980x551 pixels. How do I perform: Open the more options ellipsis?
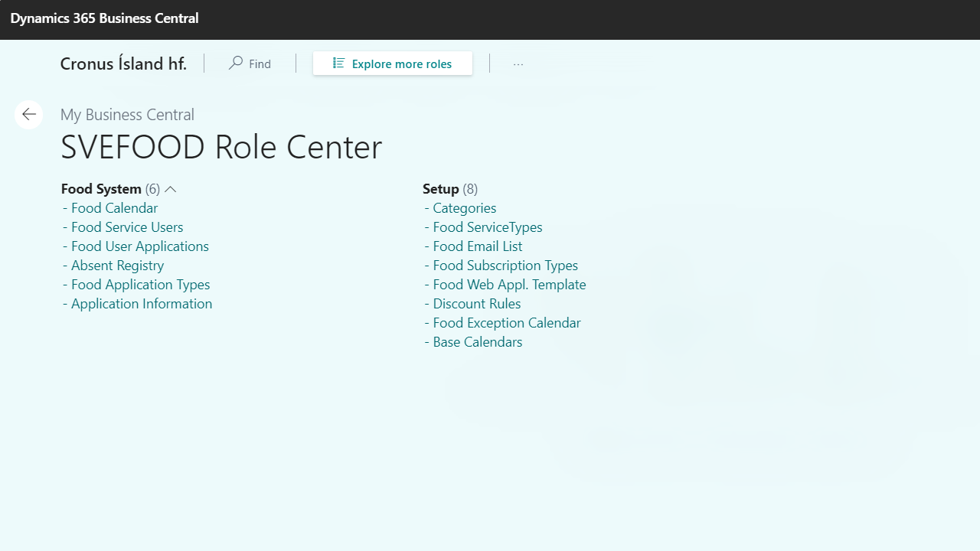coord(518,64)
